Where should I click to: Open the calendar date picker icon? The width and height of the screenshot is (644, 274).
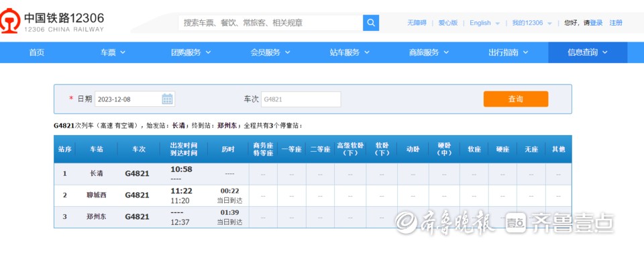click(167, 99)
